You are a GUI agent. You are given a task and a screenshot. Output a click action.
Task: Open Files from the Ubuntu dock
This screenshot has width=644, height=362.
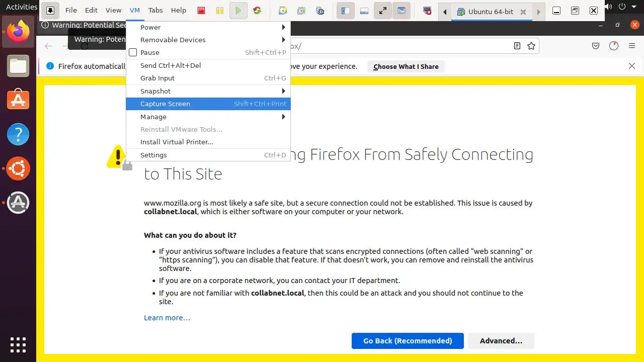click(x=18, y=66)
